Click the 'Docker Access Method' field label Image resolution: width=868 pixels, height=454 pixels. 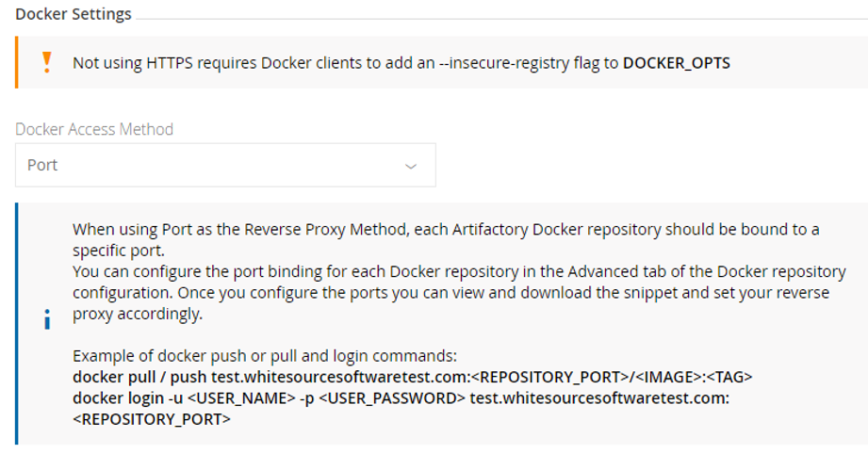coord(94,129)
